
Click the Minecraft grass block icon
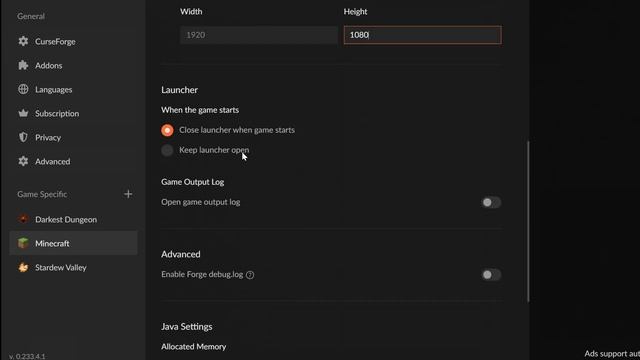(23, 243)
